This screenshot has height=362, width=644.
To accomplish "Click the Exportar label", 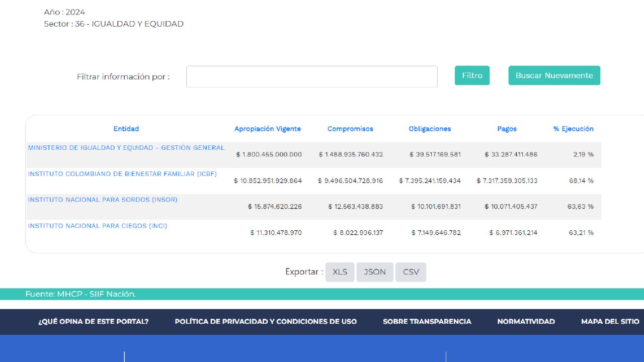I will tap(304, 272).
